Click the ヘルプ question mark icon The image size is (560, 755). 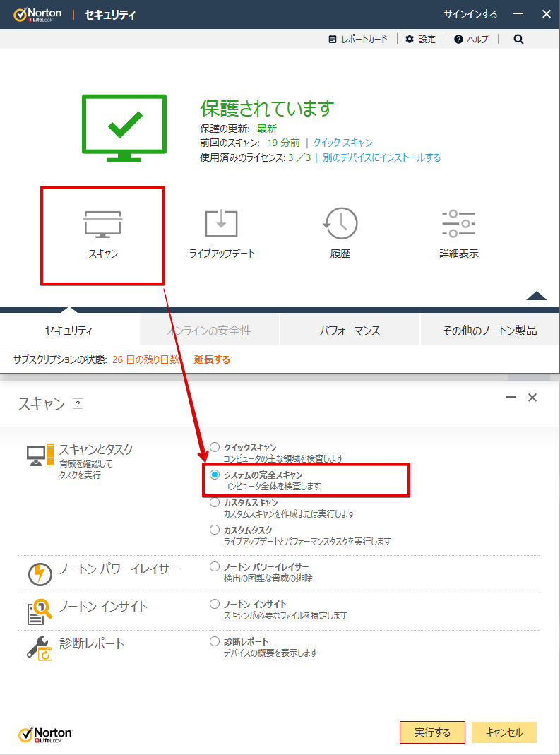[x=458, y=39]
